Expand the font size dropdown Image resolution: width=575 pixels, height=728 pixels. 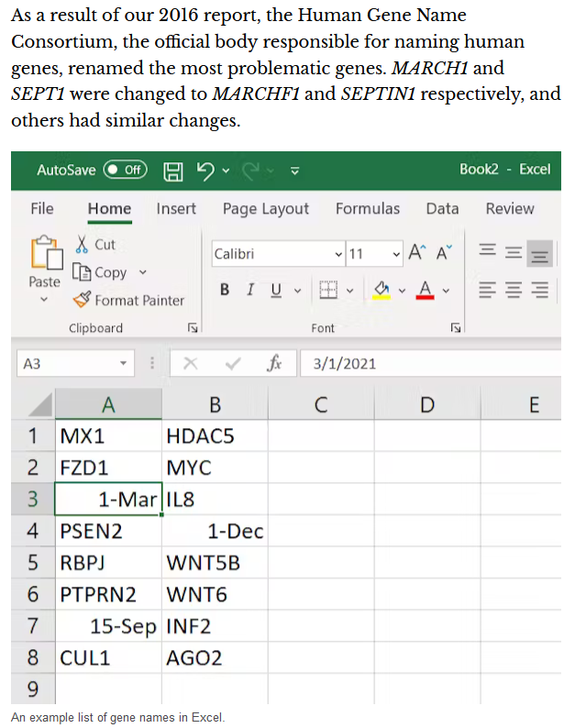(395, 254)
